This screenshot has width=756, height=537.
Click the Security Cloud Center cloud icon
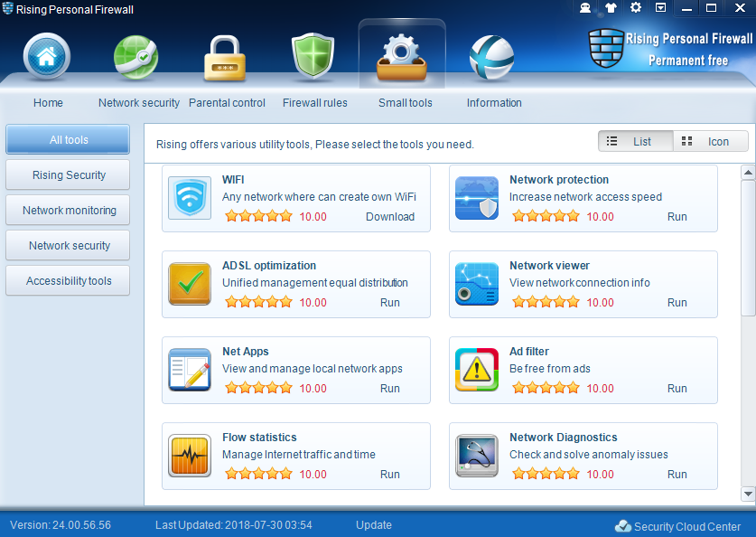(623, 526)
